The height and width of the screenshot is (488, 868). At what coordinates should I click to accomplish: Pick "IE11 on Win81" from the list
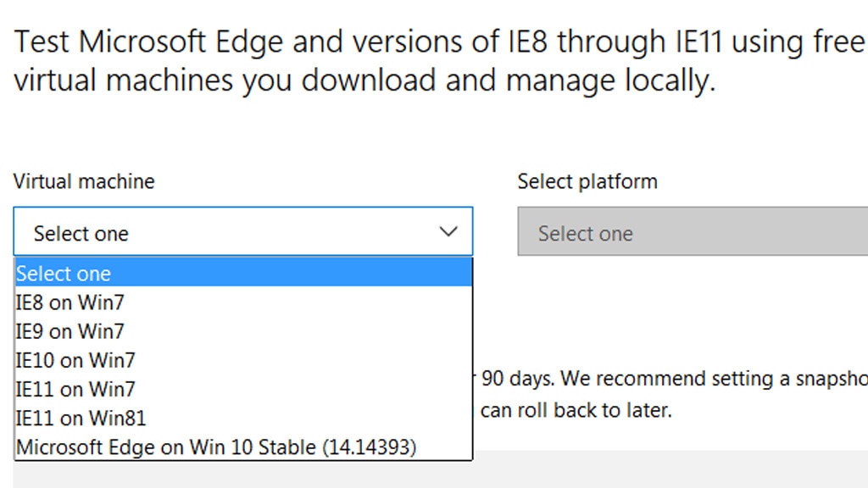click(81, 418)
